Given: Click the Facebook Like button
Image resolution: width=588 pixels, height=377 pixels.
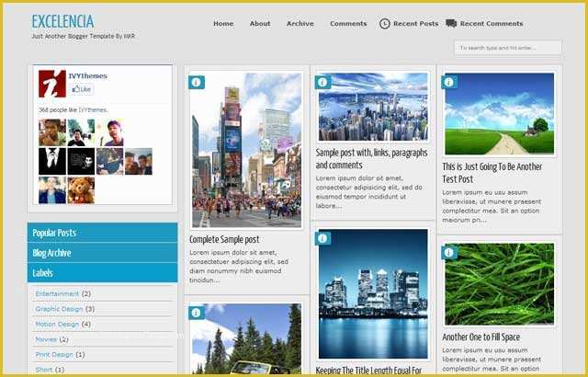Looking at the screenshot, I should 82,89.
